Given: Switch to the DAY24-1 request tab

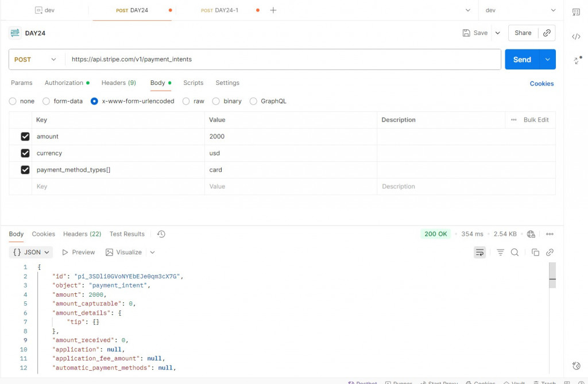Looking at the screenshot, I should click(219, 10).
